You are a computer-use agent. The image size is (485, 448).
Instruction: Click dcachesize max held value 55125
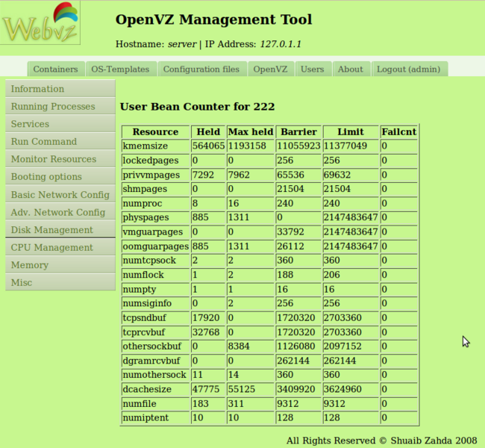click(x=251, y=389)
